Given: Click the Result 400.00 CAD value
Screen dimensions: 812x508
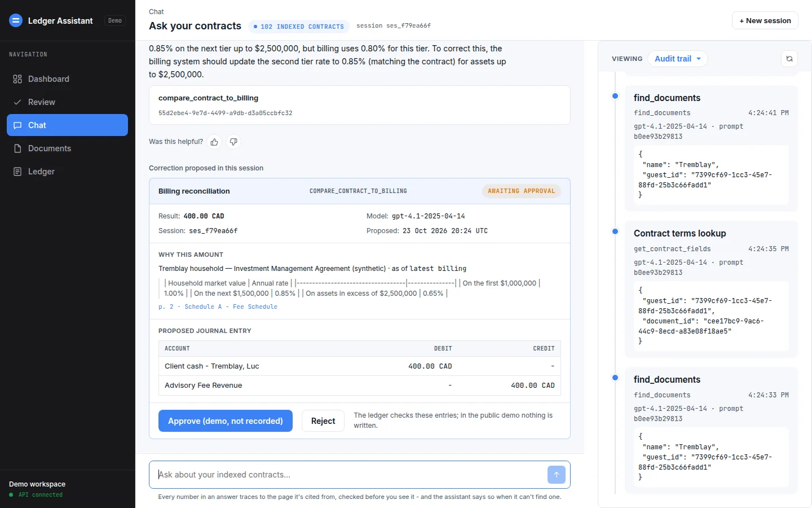Looking at the screenshot, I should pos(204,216).
